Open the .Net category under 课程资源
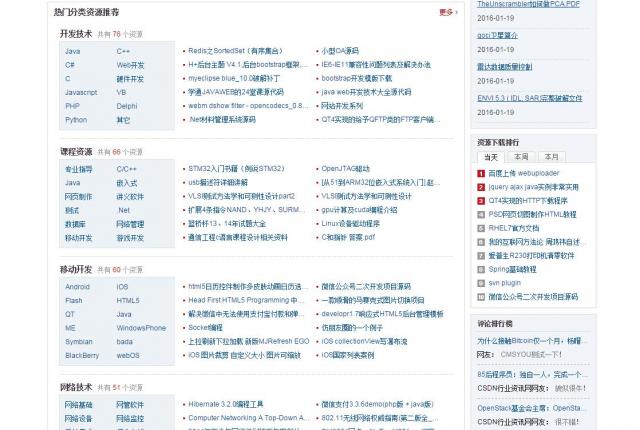Screen dimensions: 640x430 [124, 210]
